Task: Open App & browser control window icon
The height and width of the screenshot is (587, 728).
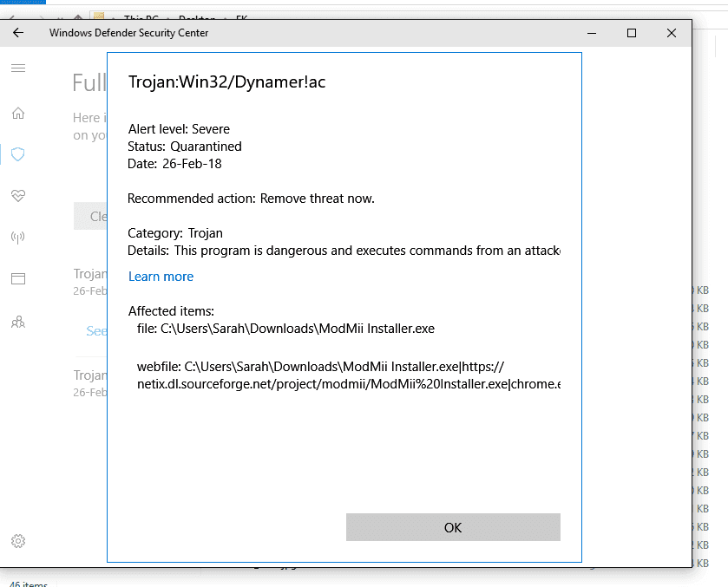Action: [18, 278]
